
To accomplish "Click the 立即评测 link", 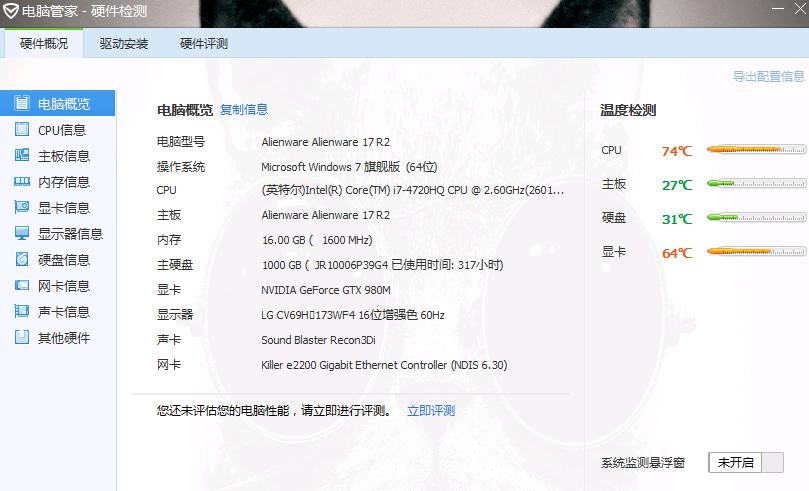I will pos(431,411).
